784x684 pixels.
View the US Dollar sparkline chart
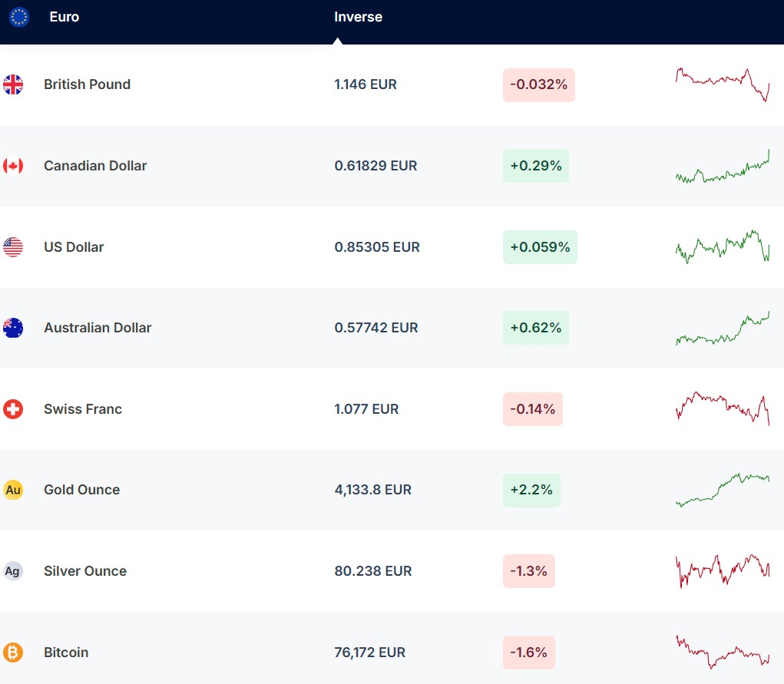[722, 247]
